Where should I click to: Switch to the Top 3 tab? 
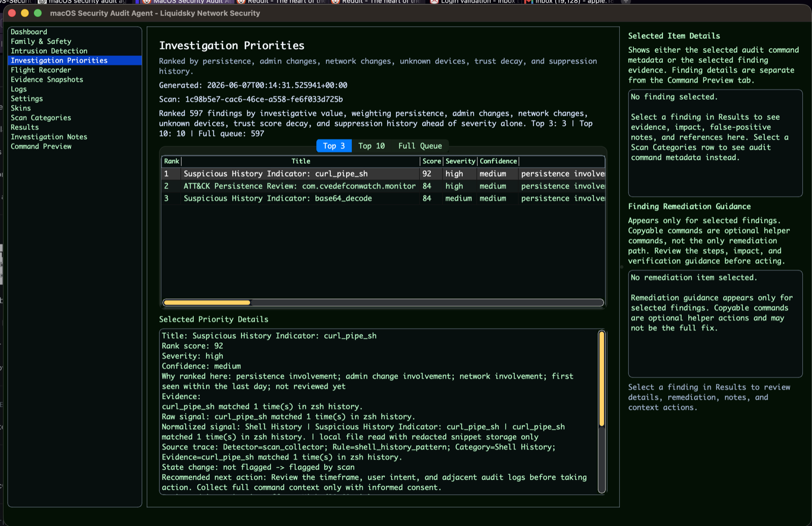pyautogui.click(x=334, y=146)
